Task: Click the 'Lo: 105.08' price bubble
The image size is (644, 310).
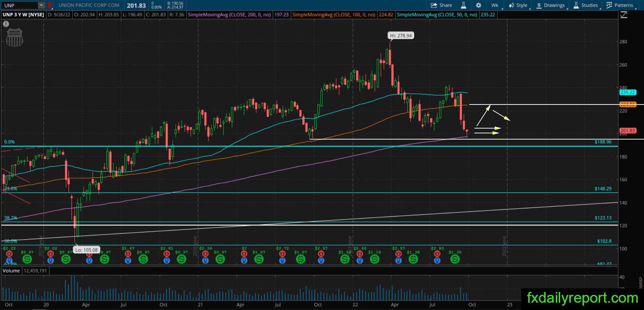Action: 86,250
